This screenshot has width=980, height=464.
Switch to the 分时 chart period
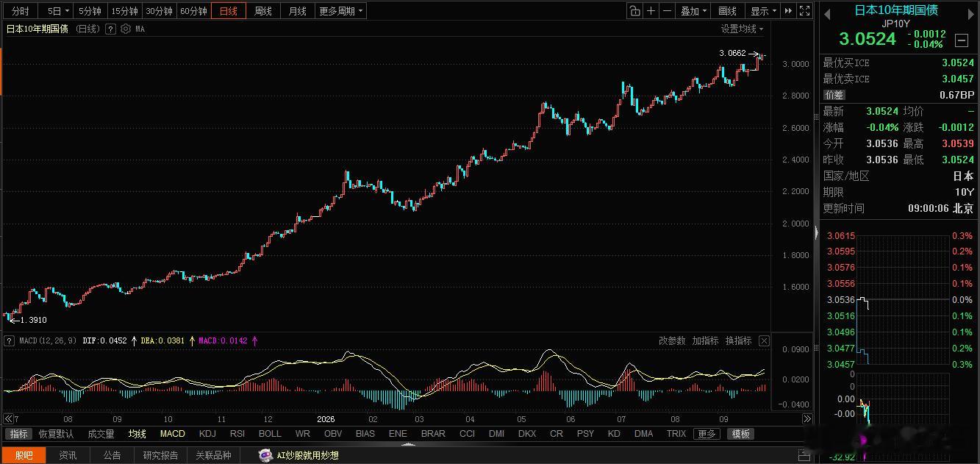(21, 11)
